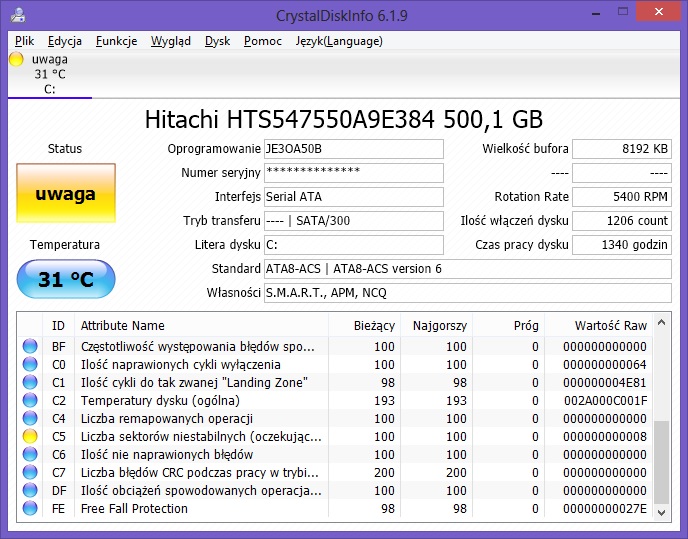Viewport: 688px width, 539px height.
Task: Click raw value 000000000008 in C5 row
Action: coord(605,436)
